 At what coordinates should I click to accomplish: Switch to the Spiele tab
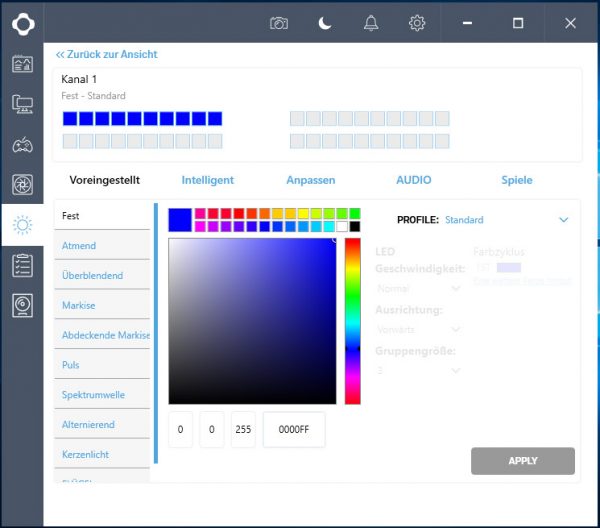[517, 180]
